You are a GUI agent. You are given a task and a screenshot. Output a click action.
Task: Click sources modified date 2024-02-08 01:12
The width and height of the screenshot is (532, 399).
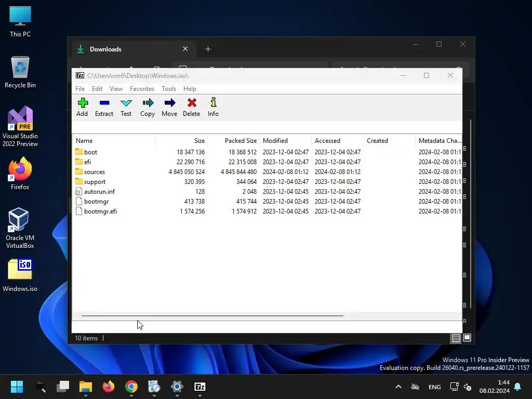(x=286, y=171)
